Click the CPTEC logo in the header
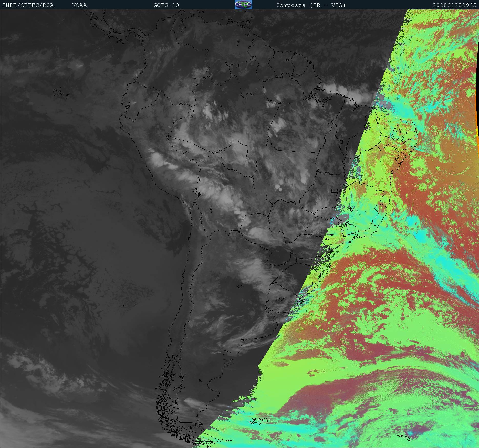This screenshot has width=479, height=448. (243, 5)
